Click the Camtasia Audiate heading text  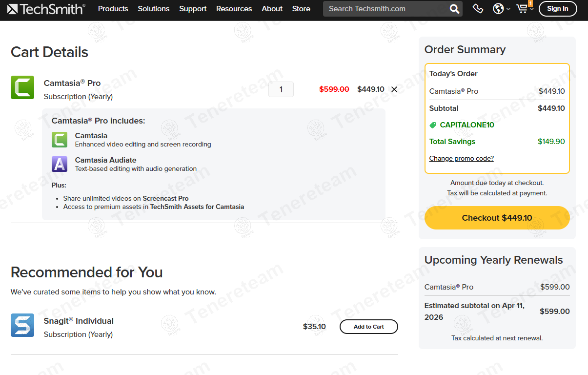click(106, 160)
